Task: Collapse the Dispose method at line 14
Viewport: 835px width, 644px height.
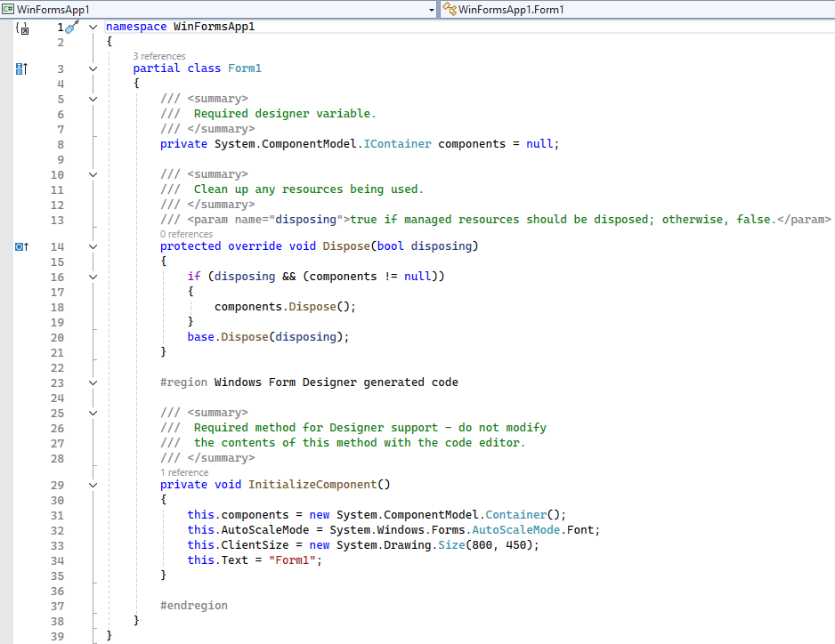Action: 93,246
